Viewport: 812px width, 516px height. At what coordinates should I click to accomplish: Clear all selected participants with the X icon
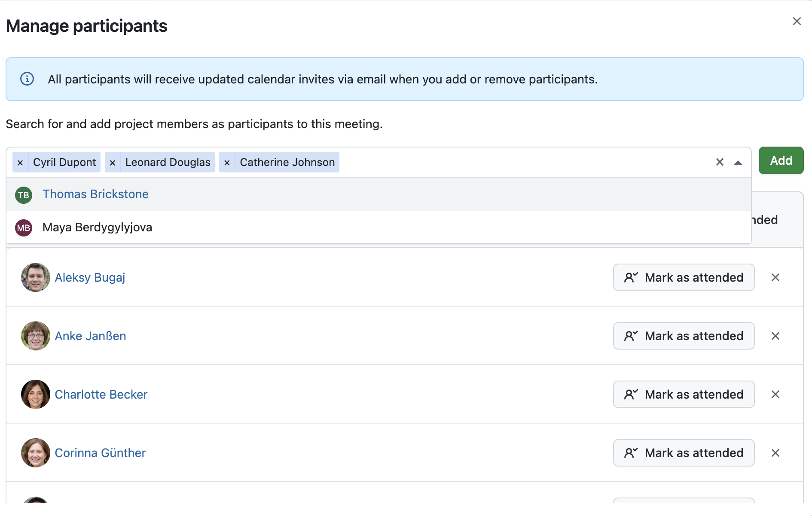click(720, 162)
